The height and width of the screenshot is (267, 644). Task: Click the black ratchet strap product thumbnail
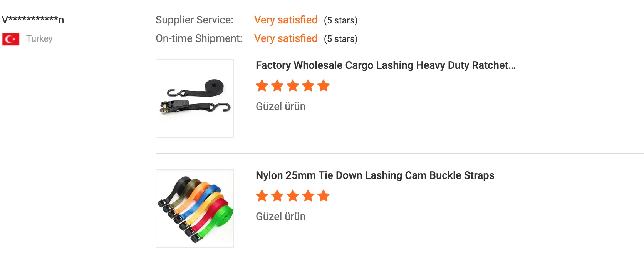coord(195,98)
